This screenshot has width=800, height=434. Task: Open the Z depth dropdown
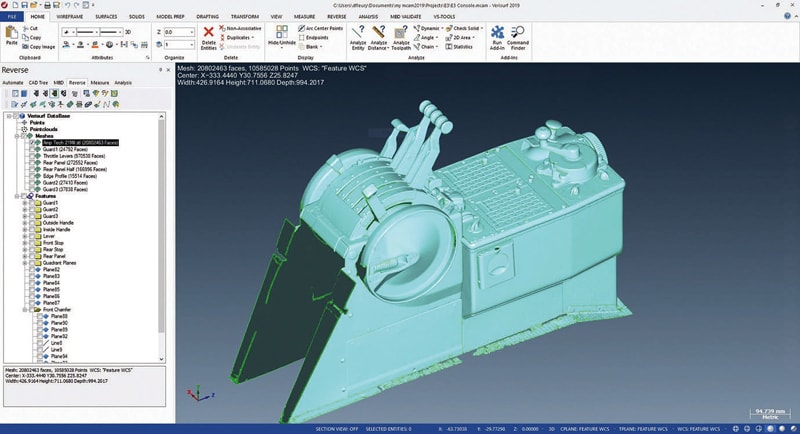[191, 32]
